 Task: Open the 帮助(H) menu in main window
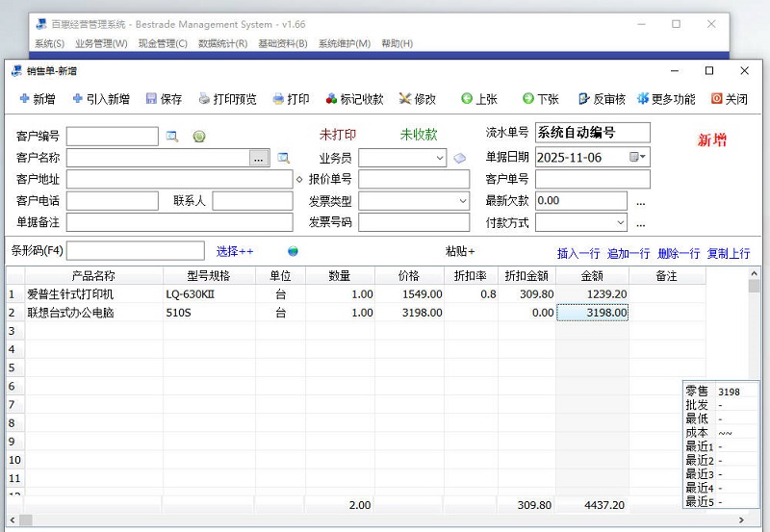point(397,43)
